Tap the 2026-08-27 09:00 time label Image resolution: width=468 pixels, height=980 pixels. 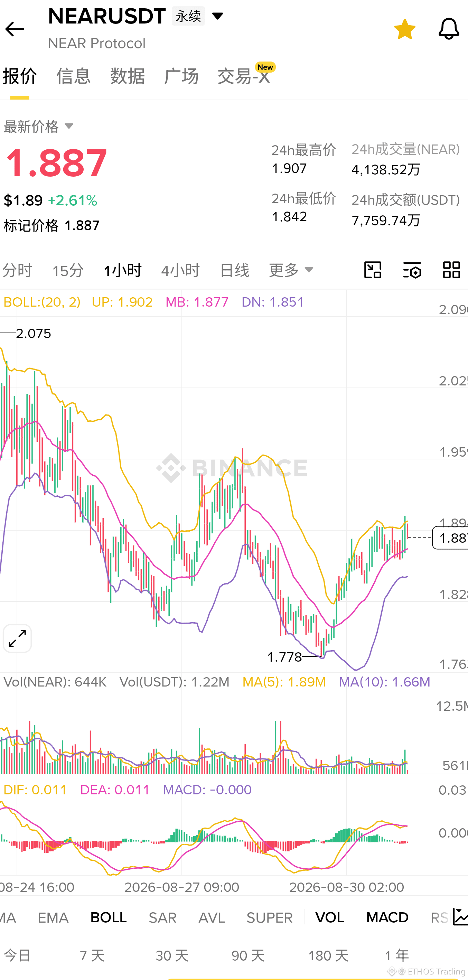point(181,887)
